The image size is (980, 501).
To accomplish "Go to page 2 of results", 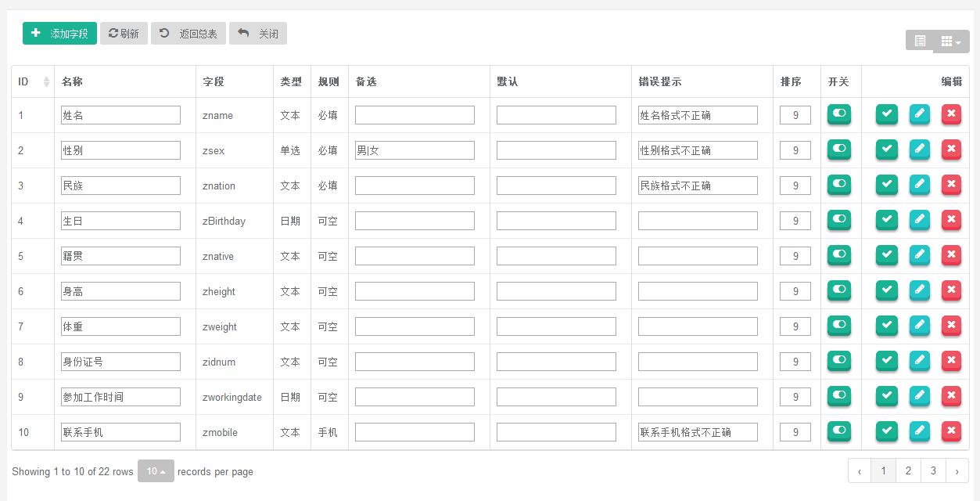I will pos(908,470).
